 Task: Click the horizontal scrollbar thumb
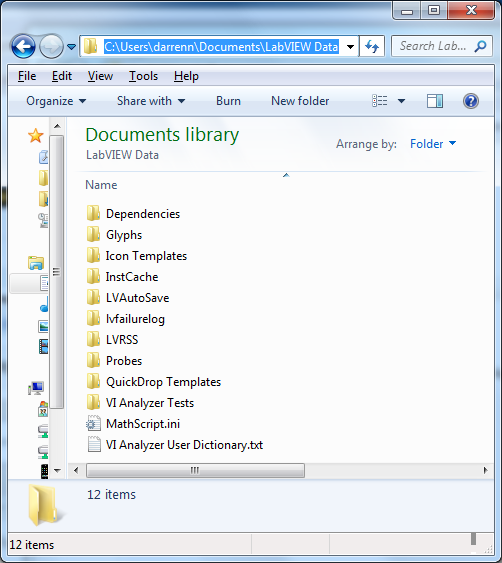pos(195,470)
